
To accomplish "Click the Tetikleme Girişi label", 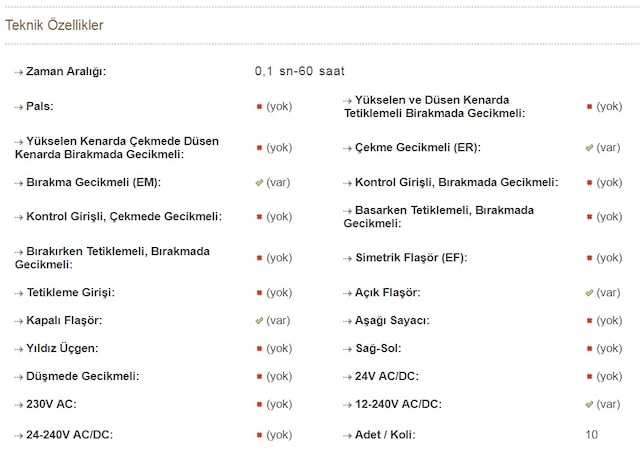I will 70,293.
